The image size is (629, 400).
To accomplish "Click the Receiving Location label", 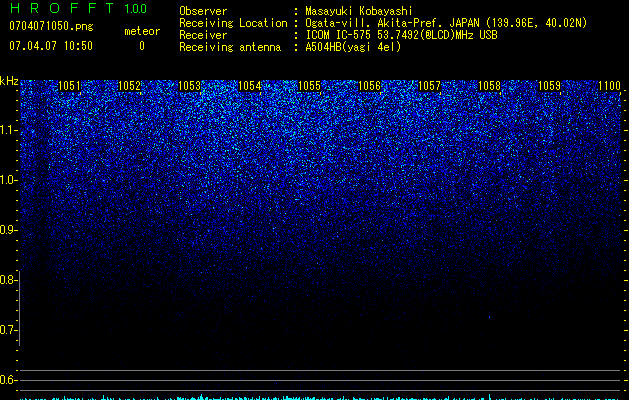I will point(233,23).
